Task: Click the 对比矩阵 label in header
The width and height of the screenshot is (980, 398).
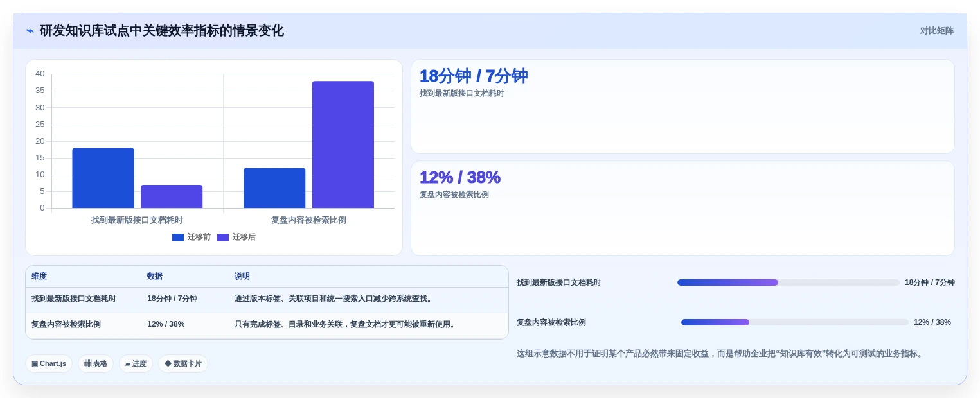Action: pos(936,31)
